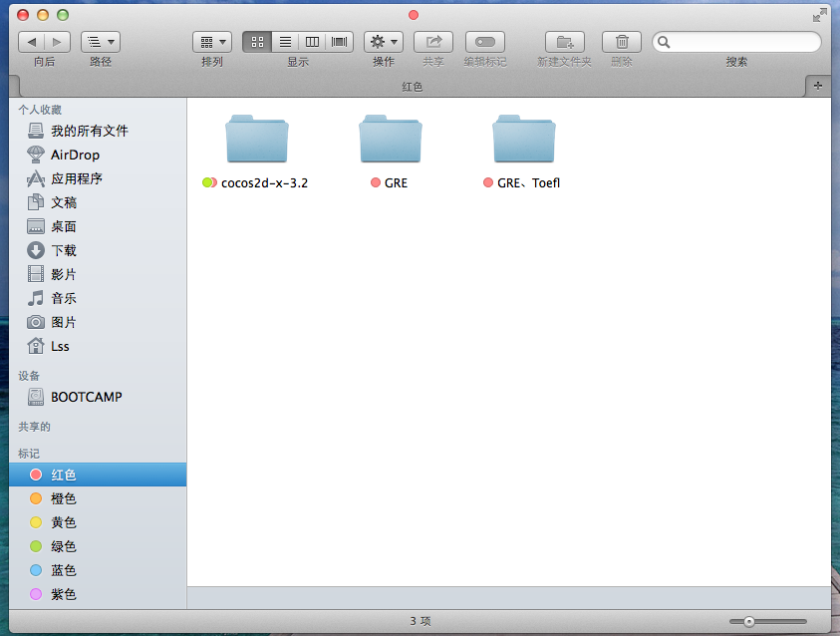The width and height of the screenshot is (840, 636).
Task: Select the 黄色 yellow tag
Action: (98, 522)
